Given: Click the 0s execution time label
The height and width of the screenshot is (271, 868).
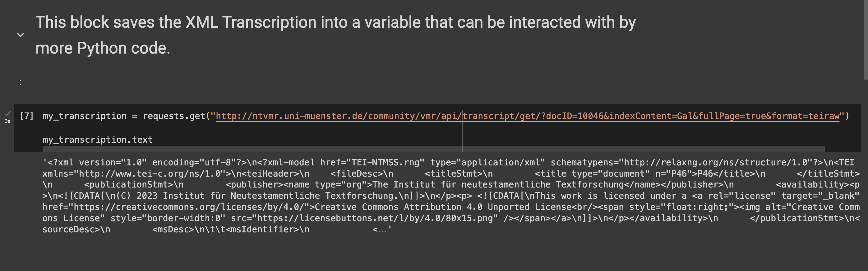Looking at the screenshot, I should coord(7,121).
